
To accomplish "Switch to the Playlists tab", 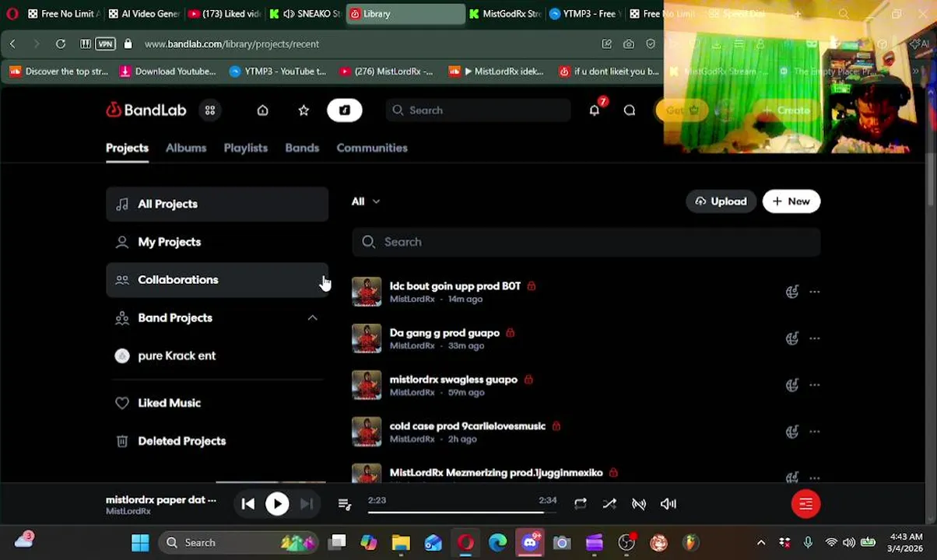I will point(246,148).
